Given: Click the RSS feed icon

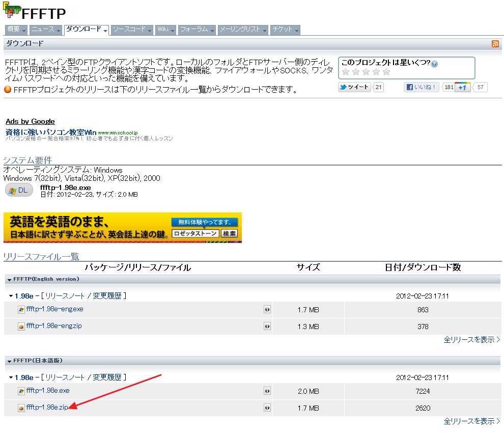Looking at the screenshot, I should [x=495, y=44].
